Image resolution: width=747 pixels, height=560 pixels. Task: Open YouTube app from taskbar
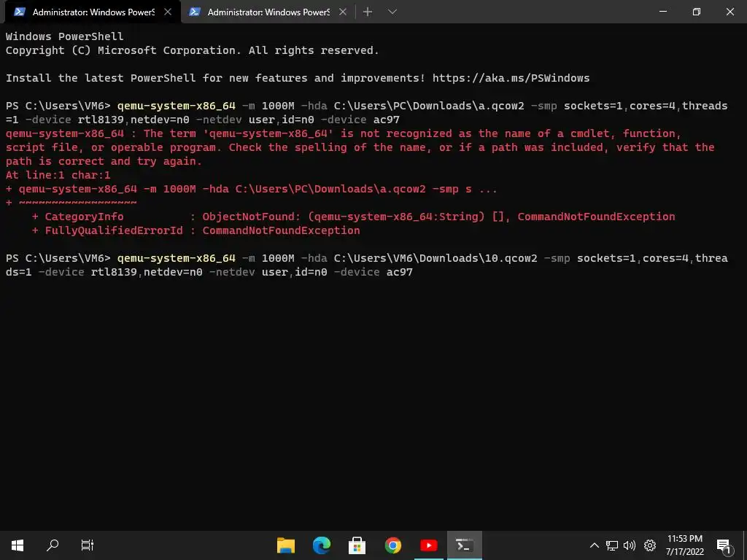click(428, 545)
